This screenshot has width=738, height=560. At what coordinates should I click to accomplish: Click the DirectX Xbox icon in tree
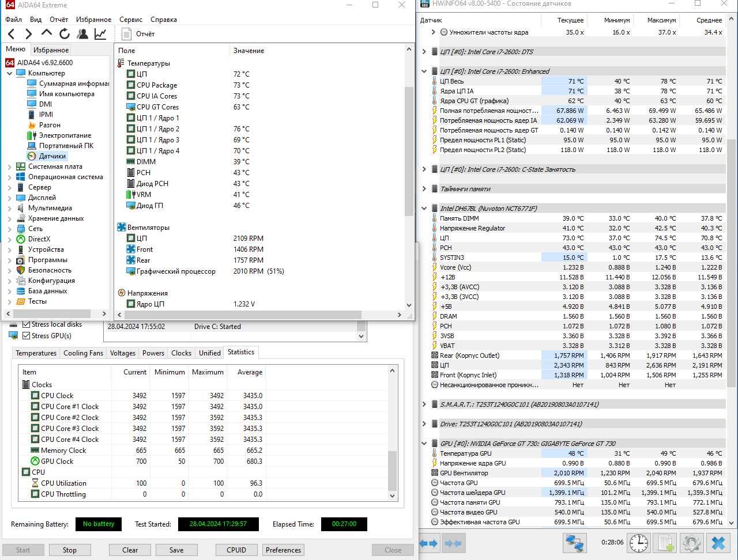tap(21, 239)
